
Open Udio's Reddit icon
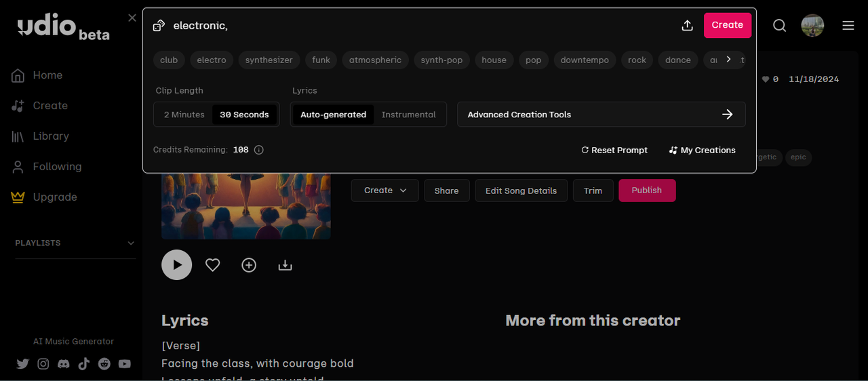tap(104, 364)
